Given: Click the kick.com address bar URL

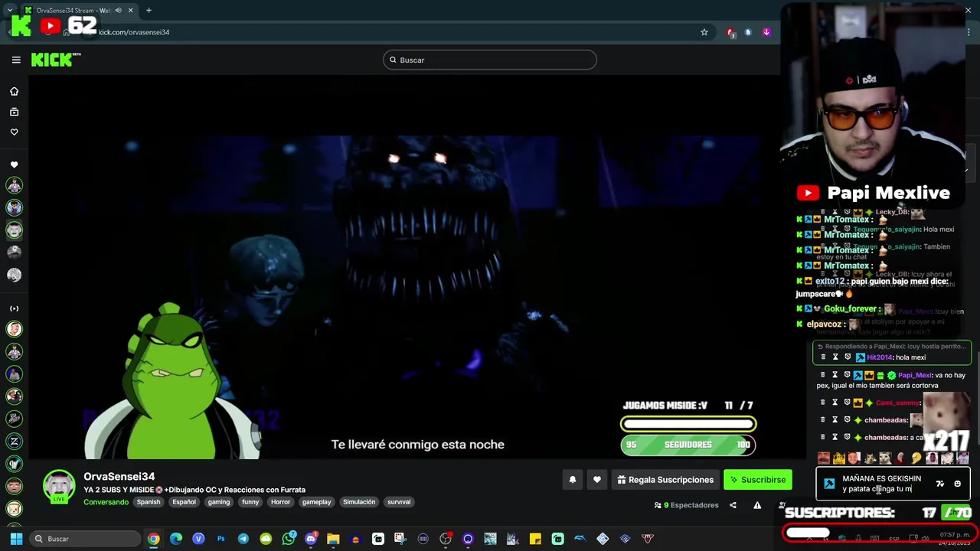Looking at the screenshot, I should 134,32.
